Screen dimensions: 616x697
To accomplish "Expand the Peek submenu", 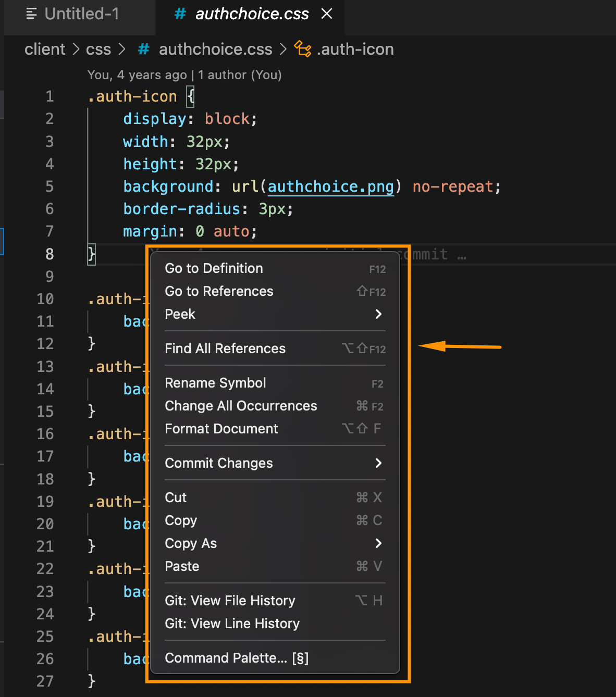I will [275, 315].
